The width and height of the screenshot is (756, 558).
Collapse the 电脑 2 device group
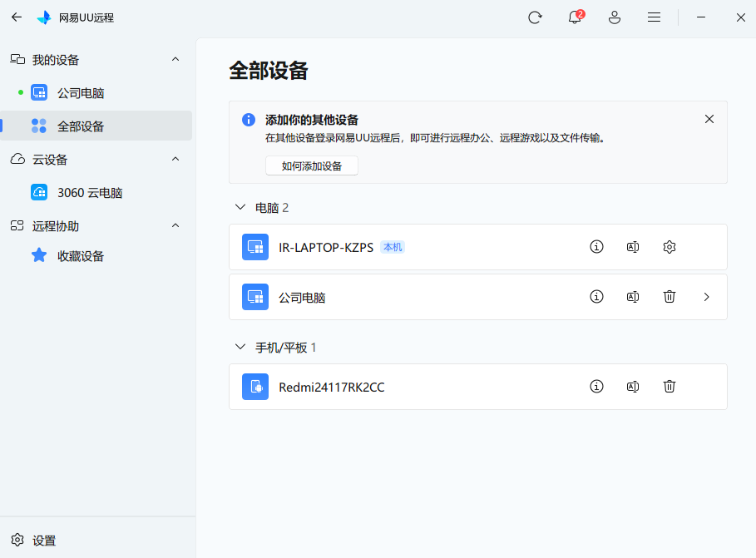click(240, 207)
